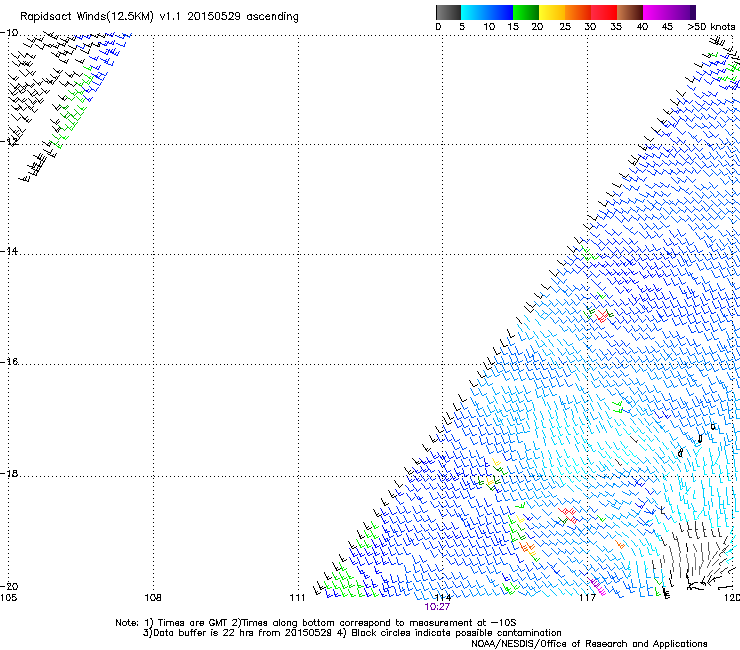740x650 pixels.
Task: Click the brown 35–40 knots legend segment
Action: coord(630,12)
